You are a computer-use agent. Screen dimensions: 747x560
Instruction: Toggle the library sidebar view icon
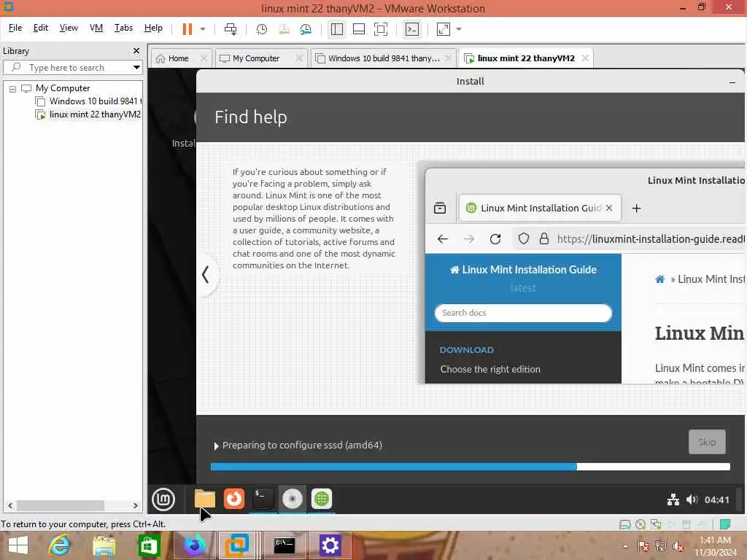coord(337,29)
